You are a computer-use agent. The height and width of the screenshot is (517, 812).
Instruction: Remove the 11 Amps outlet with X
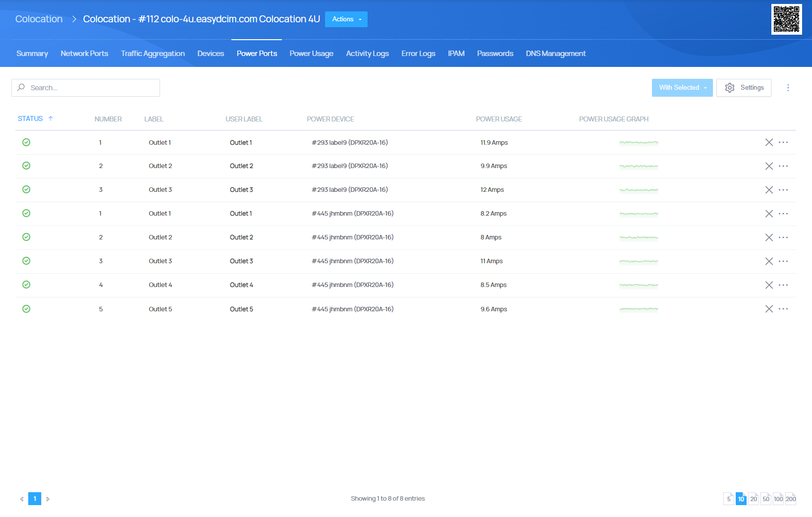[x=769, y=261]
